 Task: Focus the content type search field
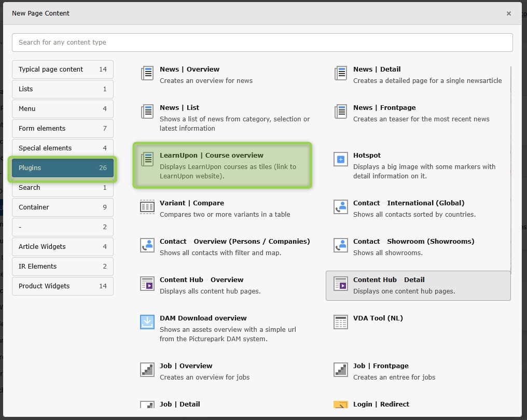(x=262, y=43)
